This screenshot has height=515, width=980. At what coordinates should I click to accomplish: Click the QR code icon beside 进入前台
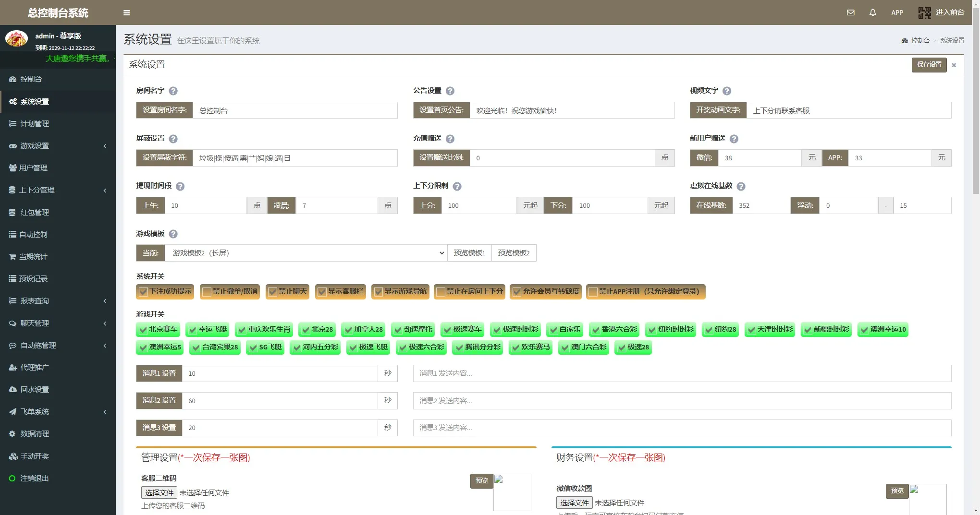tap(924, 12)
